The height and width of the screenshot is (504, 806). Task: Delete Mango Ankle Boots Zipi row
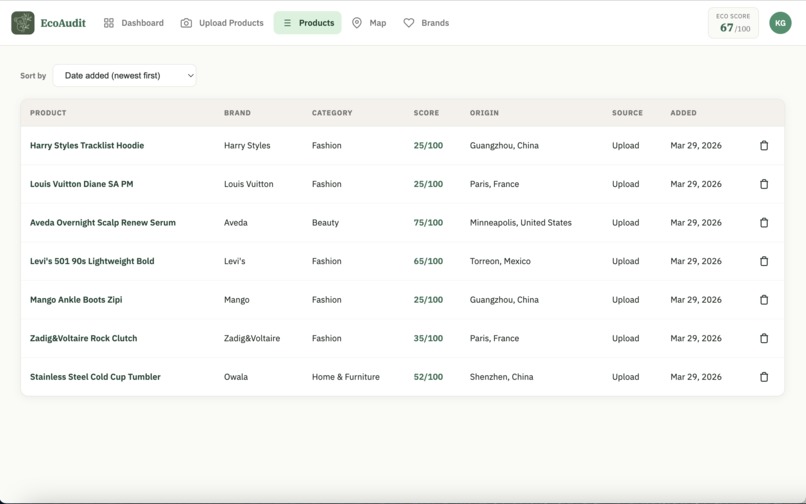click(x=764, y=300)
